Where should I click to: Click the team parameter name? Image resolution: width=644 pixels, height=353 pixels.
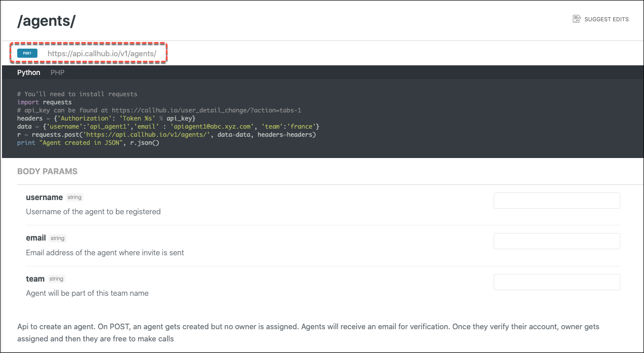coord(35,279)
